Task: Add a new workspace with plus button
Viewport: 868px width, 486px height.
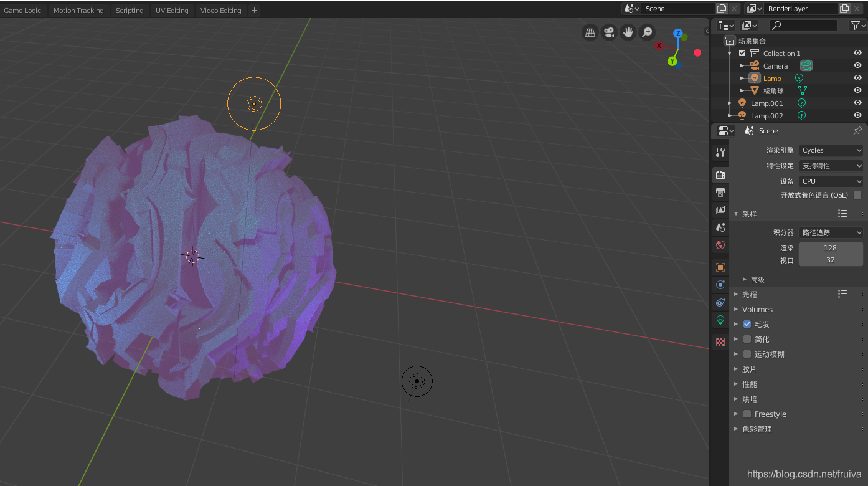Action: 254,11
